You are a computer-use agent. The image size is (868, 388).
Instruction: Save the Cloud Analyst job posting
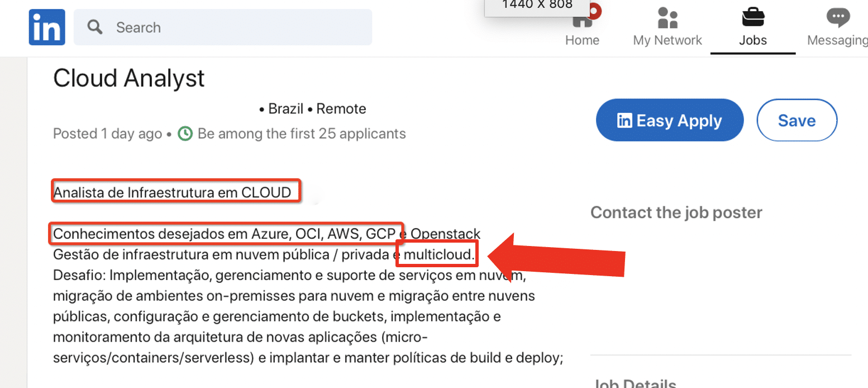pos(797,120)
